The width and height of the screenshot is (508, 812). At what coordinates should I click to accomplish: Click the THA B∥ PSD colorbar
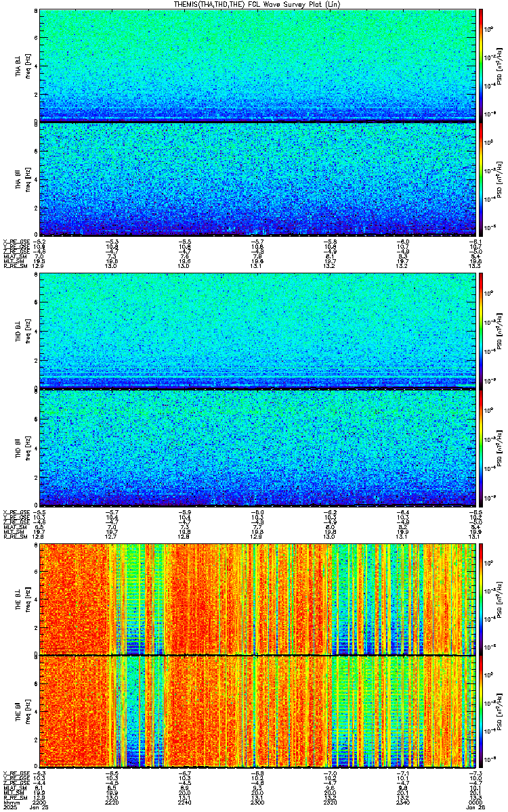tap(481, 179)
